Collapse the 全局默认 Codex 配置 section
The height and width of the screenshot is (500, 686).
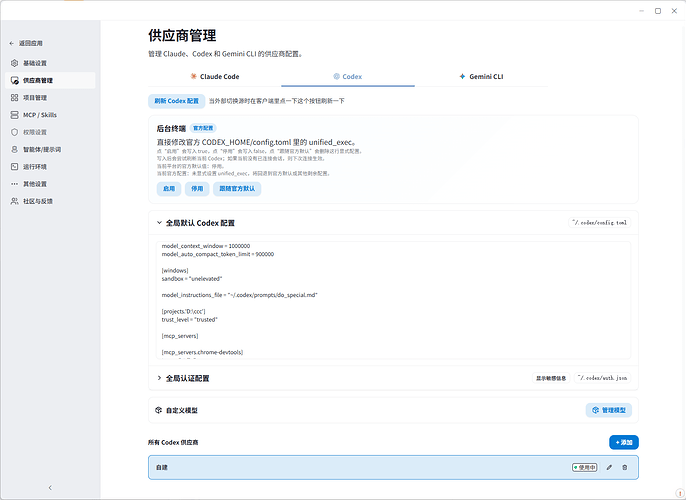click(159, 223)
